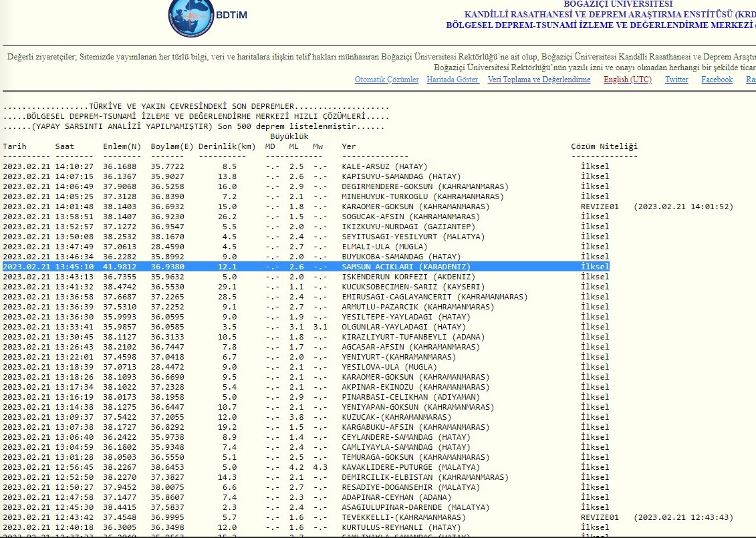The height and width of the screenshot is (538, 756).
Task: Switch to the English (UTC) page
Action: pyautogui.click(x=628, y=80)
